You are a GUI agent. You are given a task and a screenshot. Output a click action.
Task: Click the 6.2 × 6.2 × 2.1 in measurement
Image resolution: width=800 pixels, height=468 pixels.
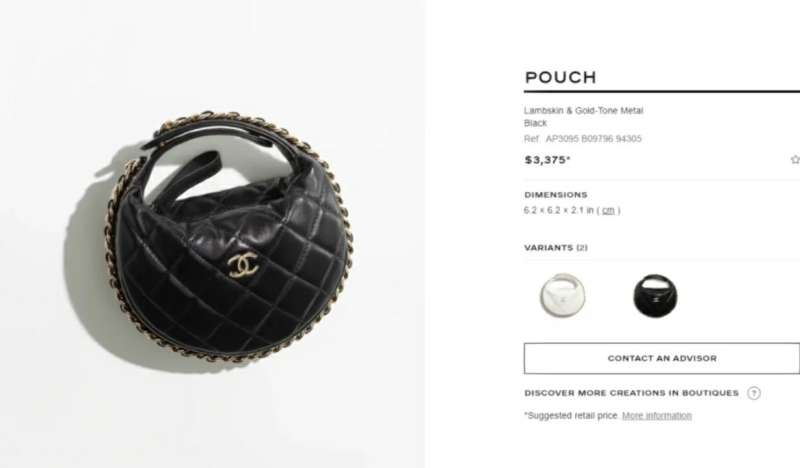(x=559, y=210)
